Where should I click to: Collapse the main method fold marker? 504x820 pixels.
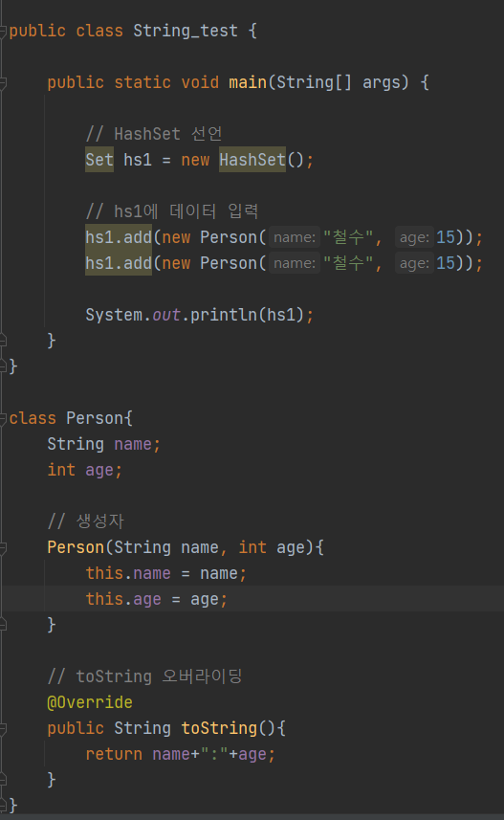(x=3, y=82)
